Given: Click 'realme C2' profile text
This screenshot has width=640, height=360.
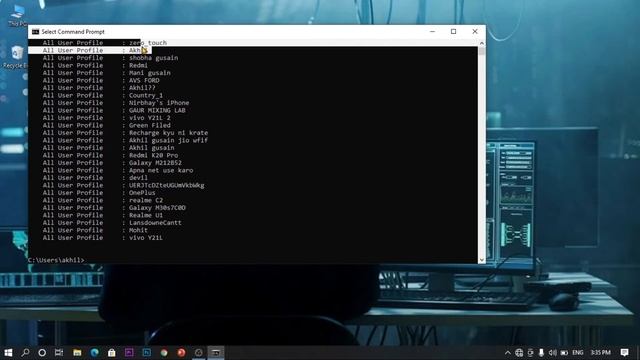Looking at the screenshot, I should [146, 200].
